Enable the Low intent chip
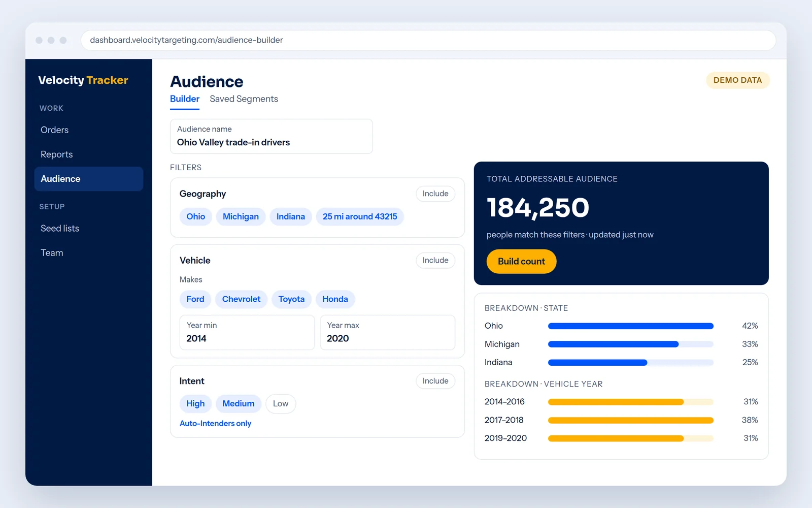812x508 pixels. tap(281, 404)
